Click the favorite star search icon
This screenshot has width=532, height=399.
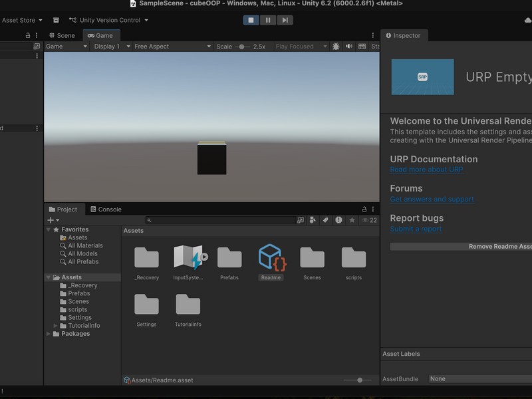(x=352, y=220)
